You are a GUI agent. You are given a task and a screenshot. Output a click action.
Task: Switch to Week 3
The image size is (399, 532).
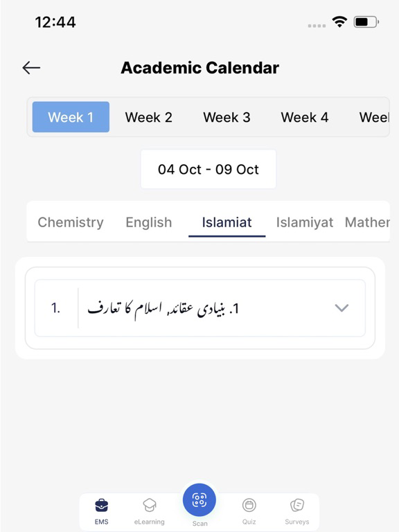point(227,117)
